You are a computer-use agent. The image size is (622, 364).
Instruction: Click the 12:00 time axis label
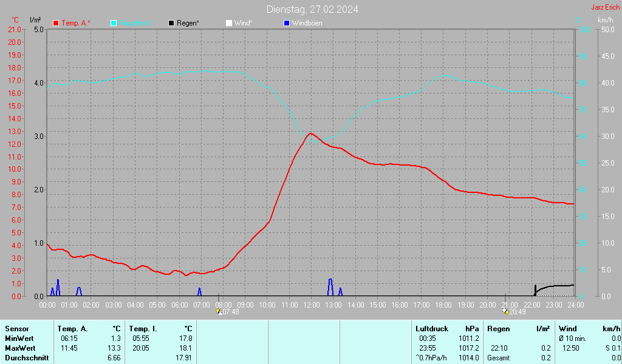tap(312, 305)
